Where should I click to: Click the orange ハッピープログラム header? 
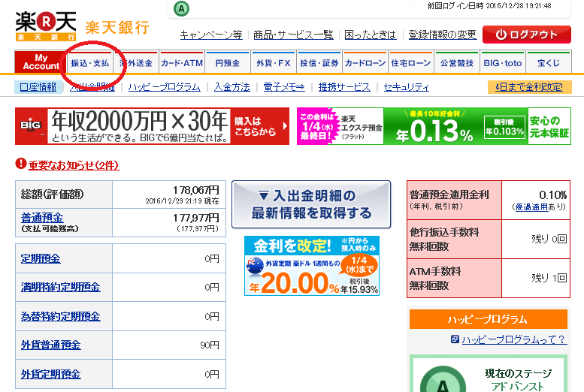pyautogui.click(x=489, y=319)
